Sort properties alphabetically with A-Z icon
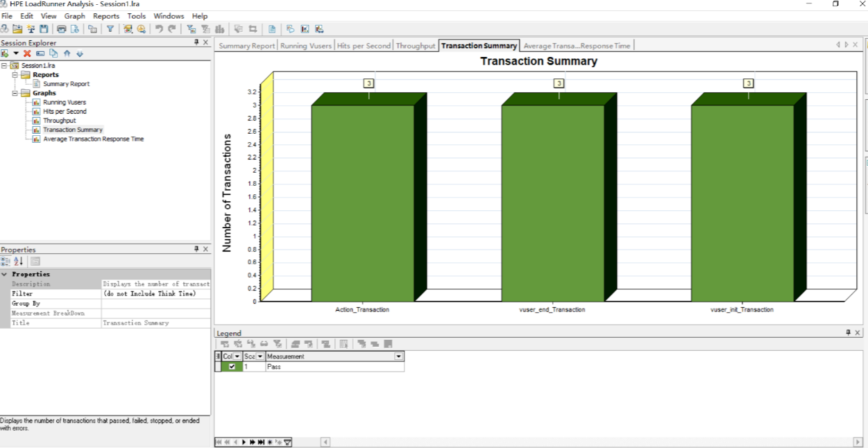 19,261
